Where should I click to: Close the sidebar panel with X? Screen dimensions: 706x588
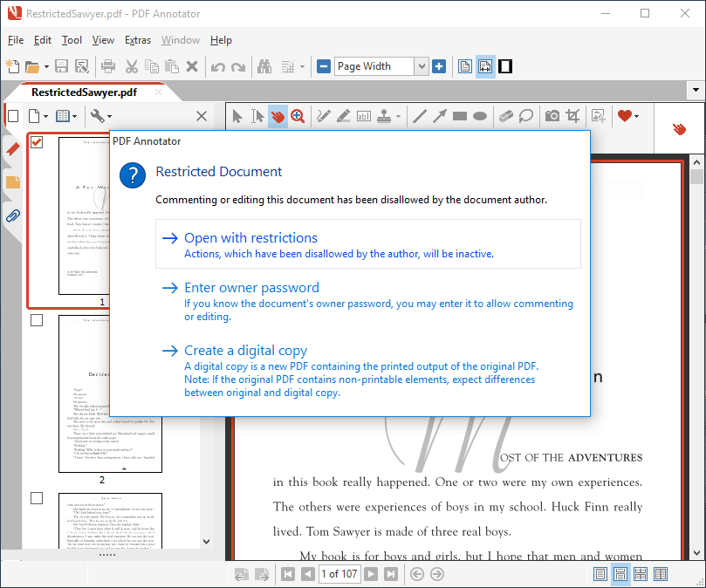202,116
